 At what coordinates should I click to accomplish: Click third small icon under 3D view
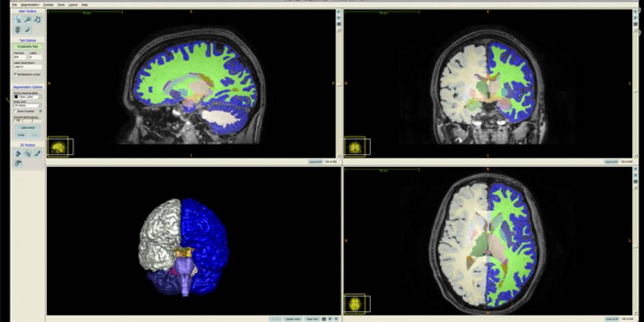pos(336,319)
